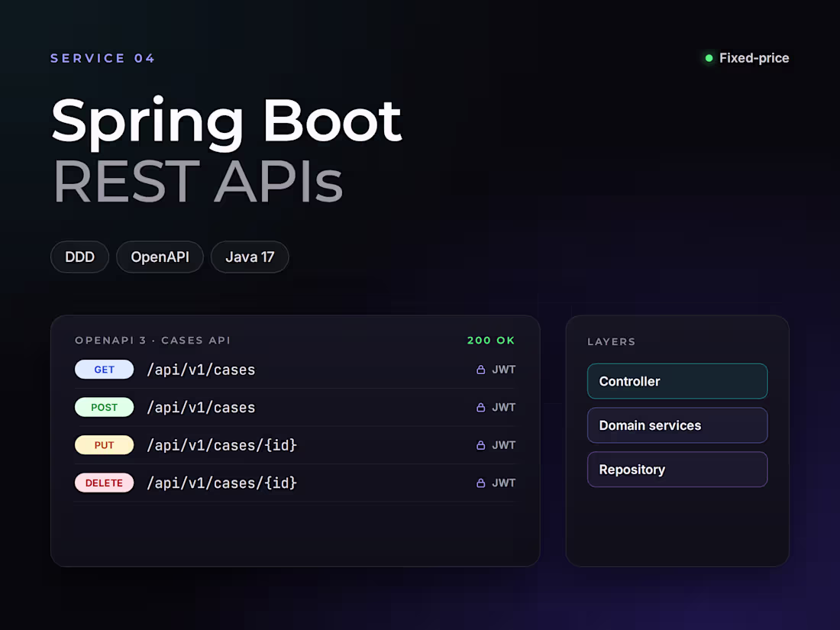Screen dimensions: 840x630
Task: Click the lock icon on the GET row
Action: pos(480,370)
